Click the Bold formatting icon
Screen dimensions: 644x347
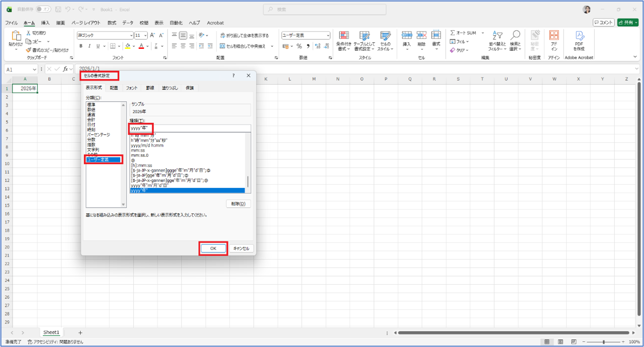pos(81,46)
